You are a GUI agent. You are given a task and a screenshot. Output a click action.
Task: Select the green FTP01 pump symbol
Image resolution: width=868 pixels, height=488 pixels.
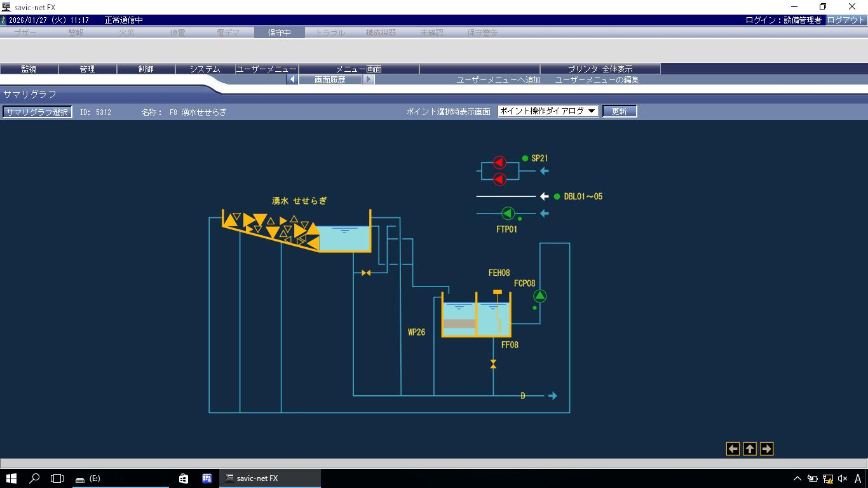coord(508,213)
